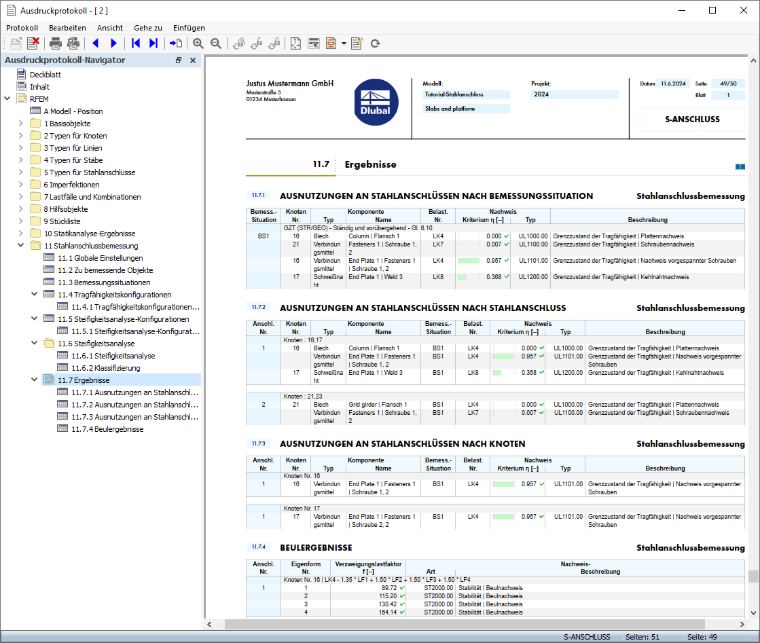This screenshot has width=760, height=643.
Task: Select 11.7.4 Beulergebnisse in navigator
Action: click(x=107, y=429)
